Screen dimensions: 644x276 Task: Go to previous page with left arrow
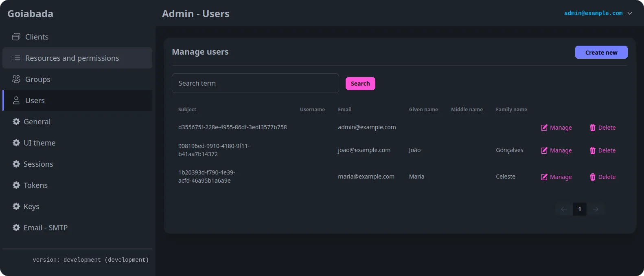(564, 209)
